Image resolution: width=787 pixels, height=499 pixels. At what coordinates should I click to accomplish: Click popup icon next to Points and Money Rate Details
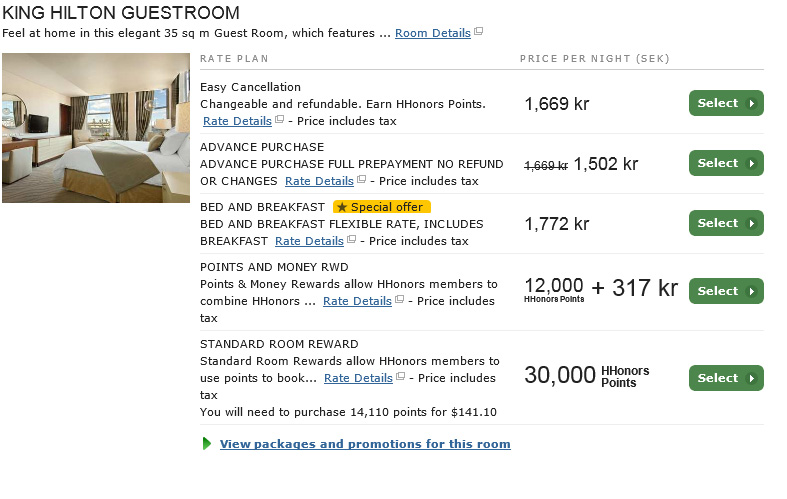(x=399, y=301)
